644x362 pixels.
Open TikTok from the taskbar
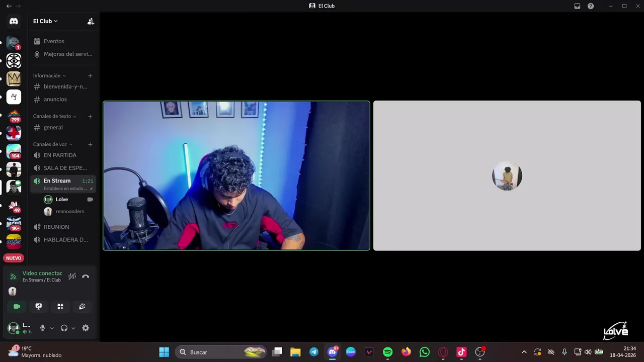tap(461, 352)
